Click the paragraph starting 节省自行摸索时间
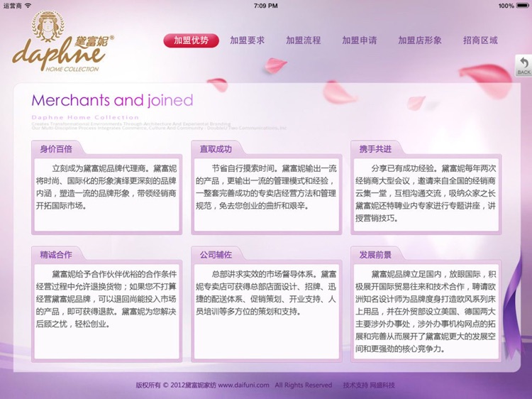Image resolution: width=532 pixels, height=399 pixels. click(x=266, y=187)
